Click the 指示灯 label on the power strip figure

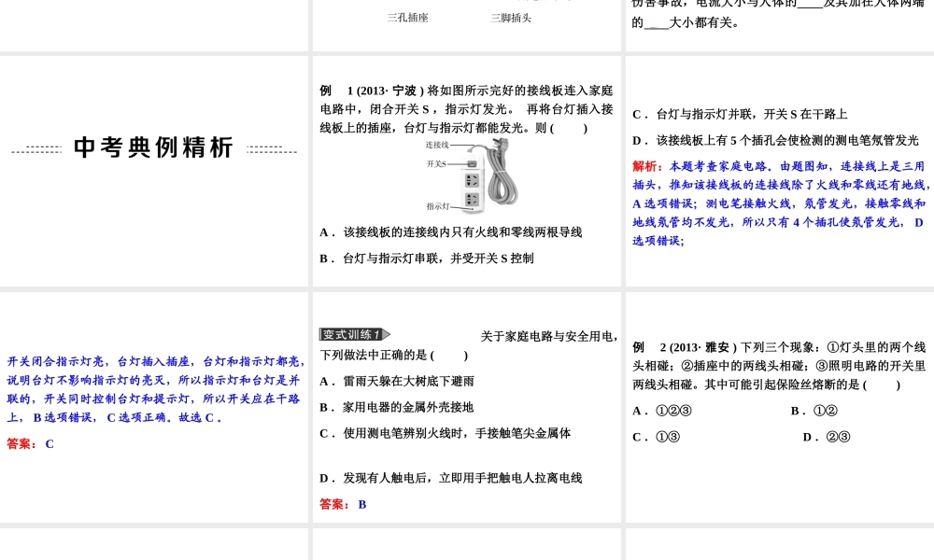tap(438, 206)
